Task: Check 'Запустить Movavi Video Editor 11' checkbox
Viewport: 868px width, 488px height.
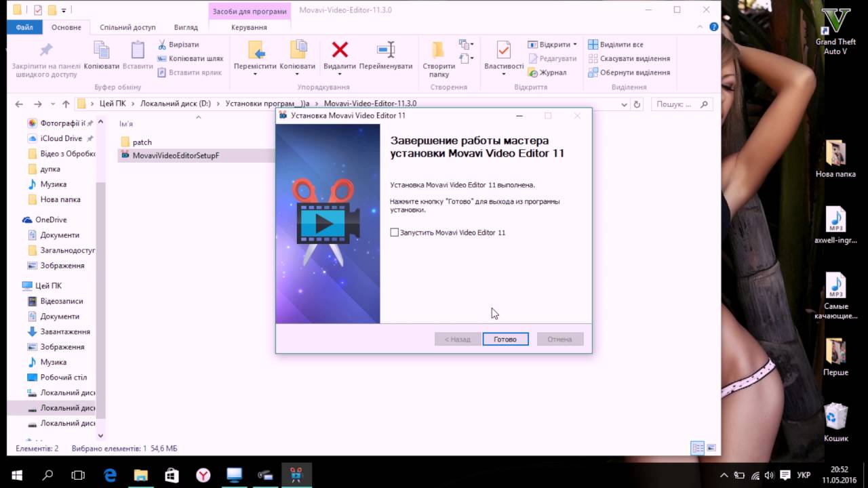Action: [395, 232]
